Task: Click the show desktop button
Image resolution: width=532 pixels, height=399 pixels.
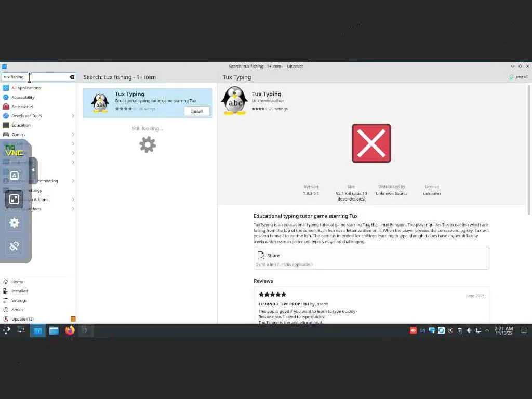Action: [x=524, y=330]
